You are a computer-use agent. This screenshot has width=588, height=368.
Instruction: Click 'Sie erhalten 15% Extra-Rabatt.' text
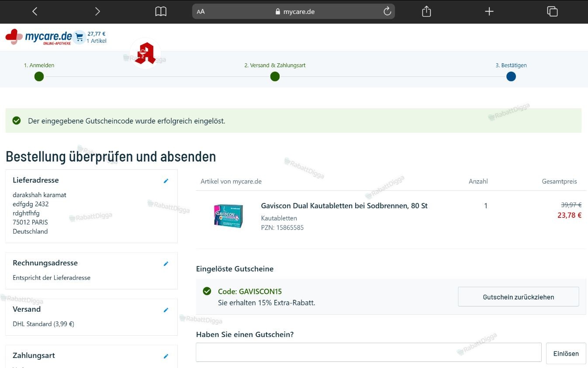[x=266, y=303]
